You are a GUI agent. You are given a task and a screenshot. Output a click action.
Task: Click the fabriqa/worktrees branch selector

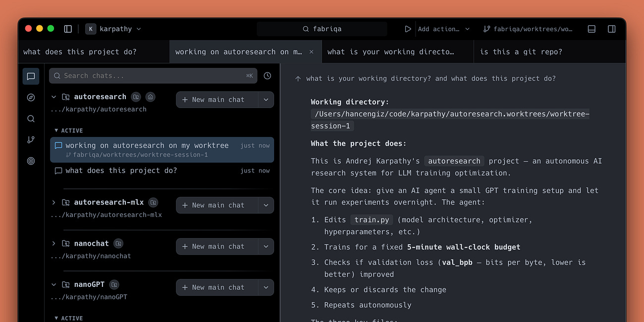528,29
